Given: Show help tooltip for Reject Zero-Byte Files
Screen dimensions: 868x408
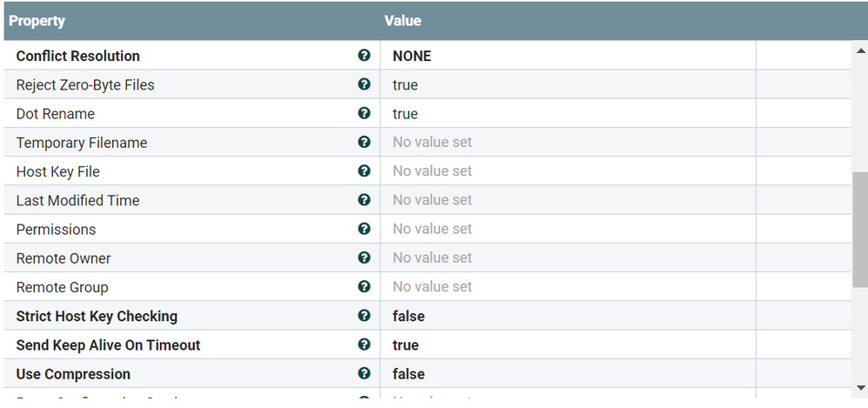Looking at the screenshot, I should 364,84.
